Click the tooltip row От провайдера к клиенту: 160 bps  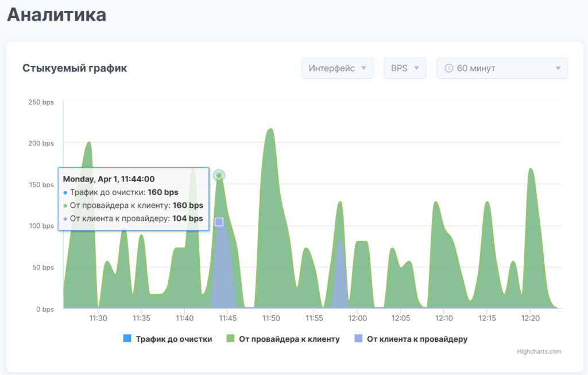(x=133, y=206)
